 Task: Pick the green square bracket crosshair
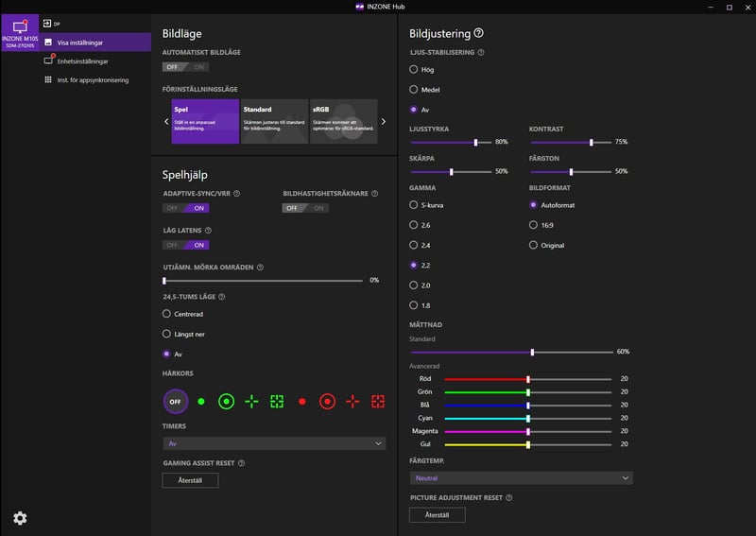click(x=277, y=402)
